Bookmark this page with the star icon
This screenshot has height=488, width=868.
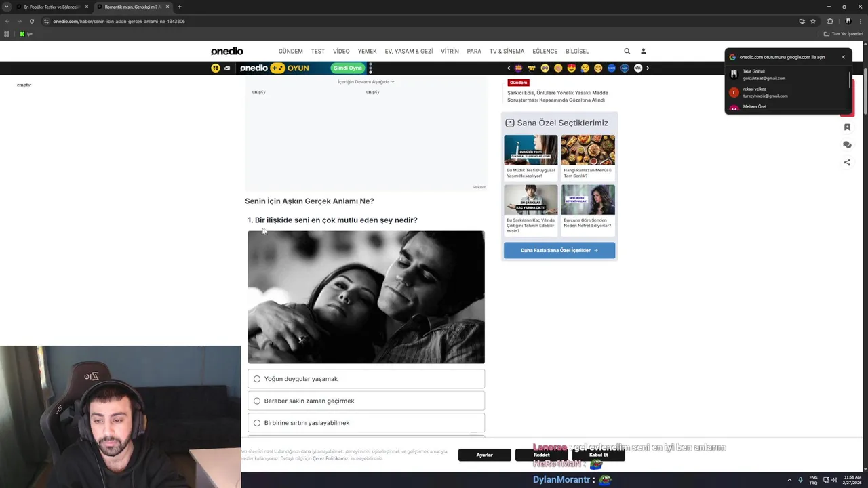tap(813, 21)
